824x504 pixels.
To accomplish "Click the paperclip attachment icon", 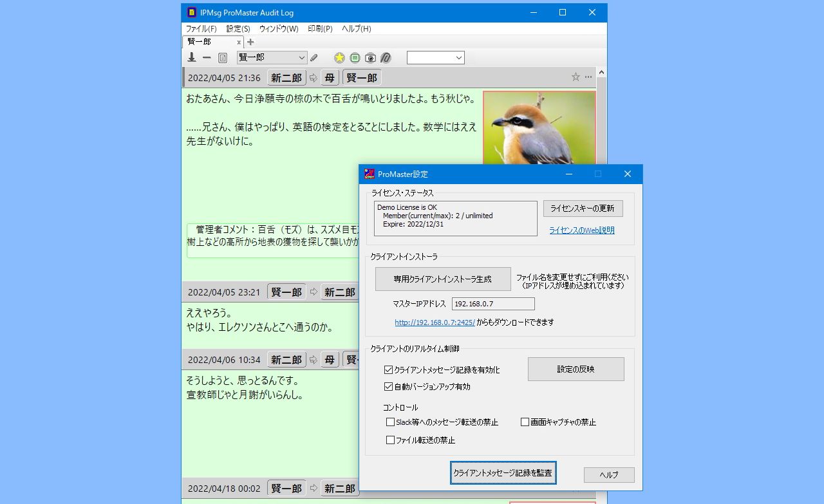I will click(x=386, y=57).
